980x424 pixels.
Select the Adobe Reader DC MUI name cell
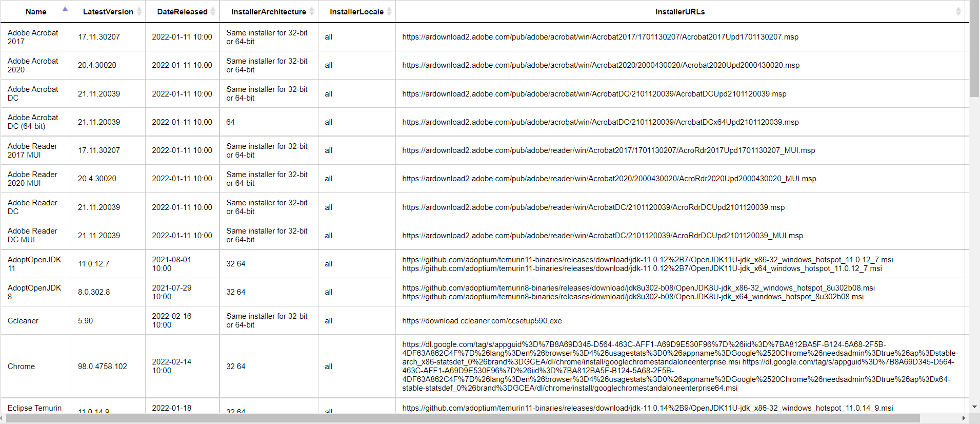click(32, 235)
